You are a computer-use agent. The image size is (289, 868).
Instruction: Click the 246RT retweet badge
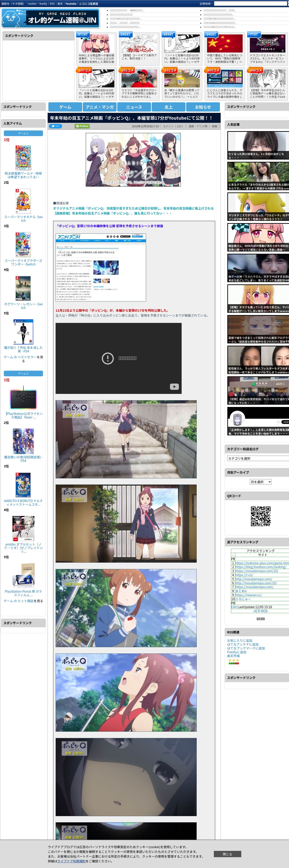tap(126, 34)
